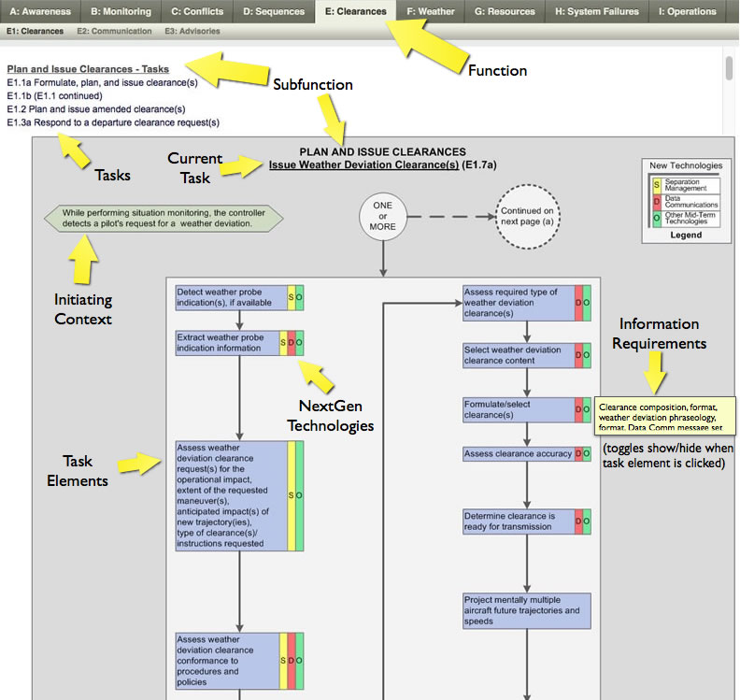The width and height of the screenshot is (740, 700).
Task: Open the H: System Failures tab
Action: [597, 12]
